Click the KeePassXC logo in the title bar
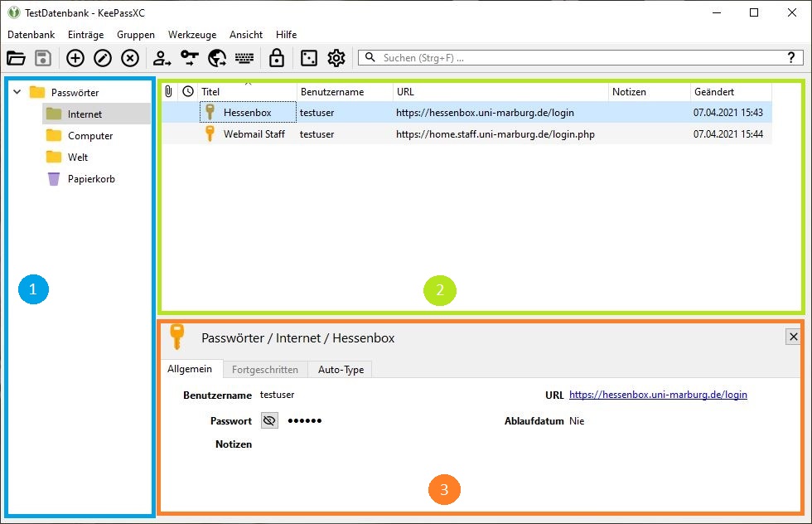This screenshot has width=812, height=524. (x=14, y=12)
